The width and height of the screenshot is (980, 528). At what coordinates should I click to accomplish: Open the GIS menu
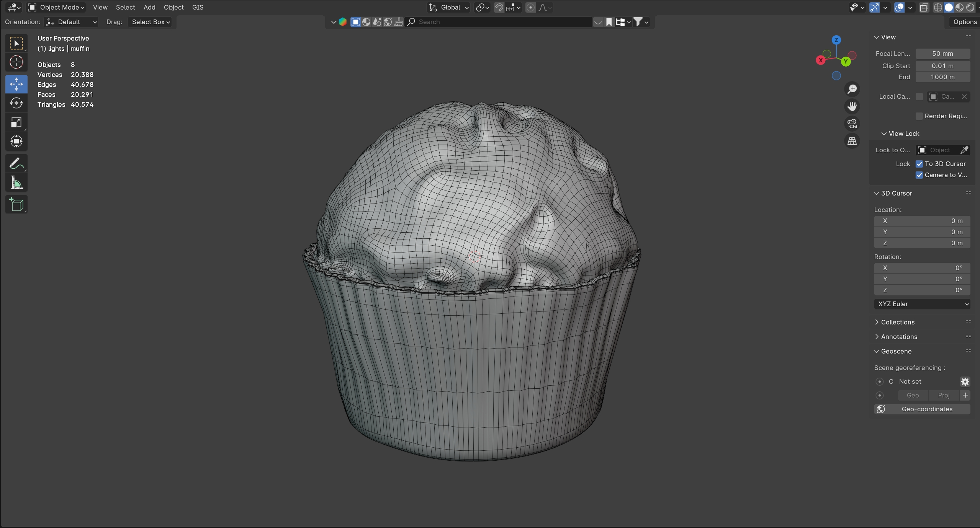198,7
